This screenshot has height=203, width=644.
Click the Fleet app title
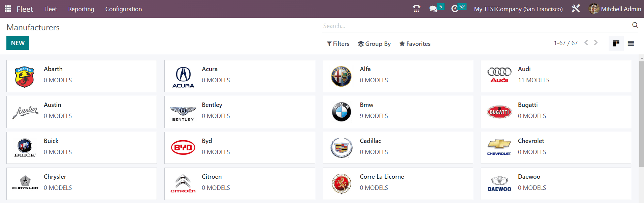tap(25, 9)
